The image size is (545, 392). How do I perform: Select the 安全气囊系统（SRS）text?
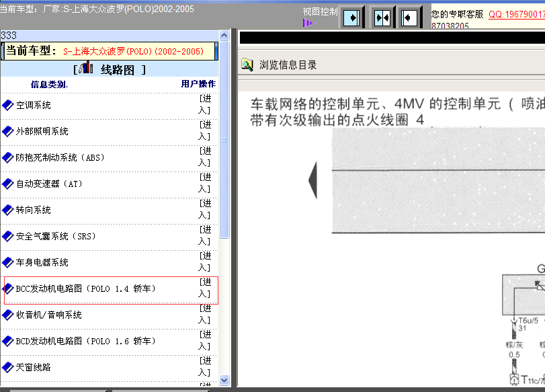[x=56, y=236]
